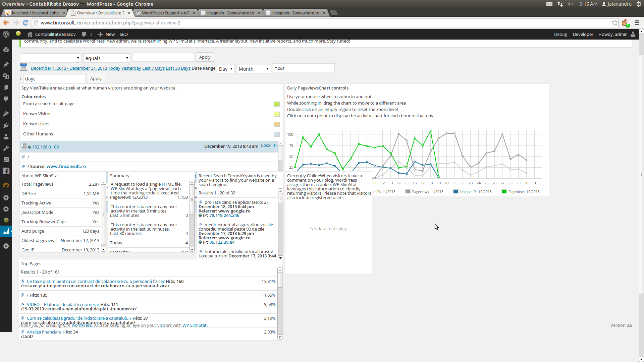The height and width of the screenshot is (362, 644).
Task: Select the Last 7 Days link
Action: coord(153,68)
